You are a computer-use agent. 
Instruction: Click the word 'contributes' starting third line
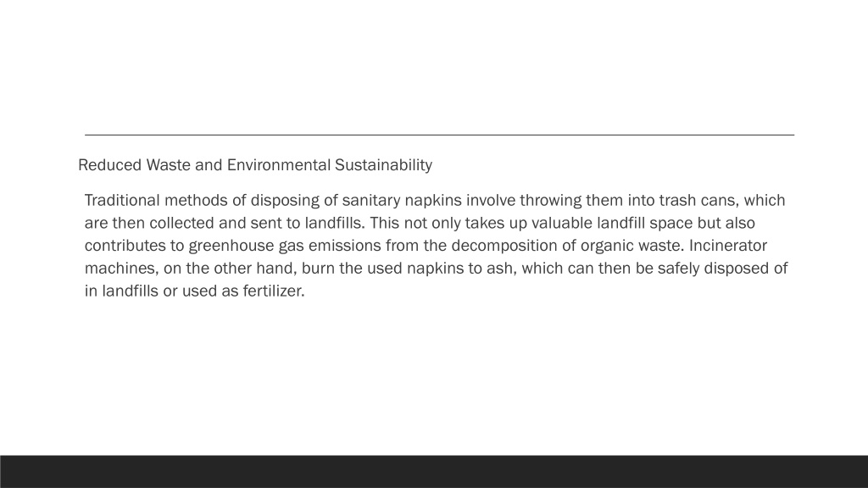click(x=125, y=245)
